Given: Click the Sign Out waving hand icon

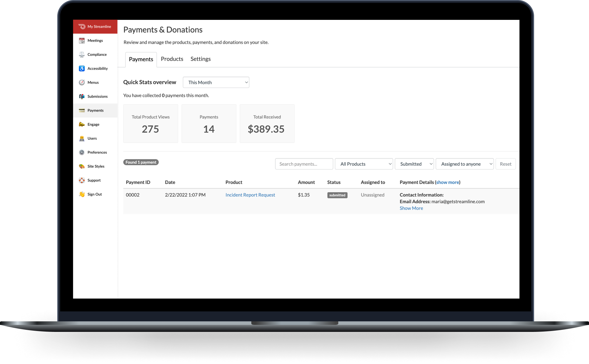Looking at the screenshot, I should click(82, 194).
